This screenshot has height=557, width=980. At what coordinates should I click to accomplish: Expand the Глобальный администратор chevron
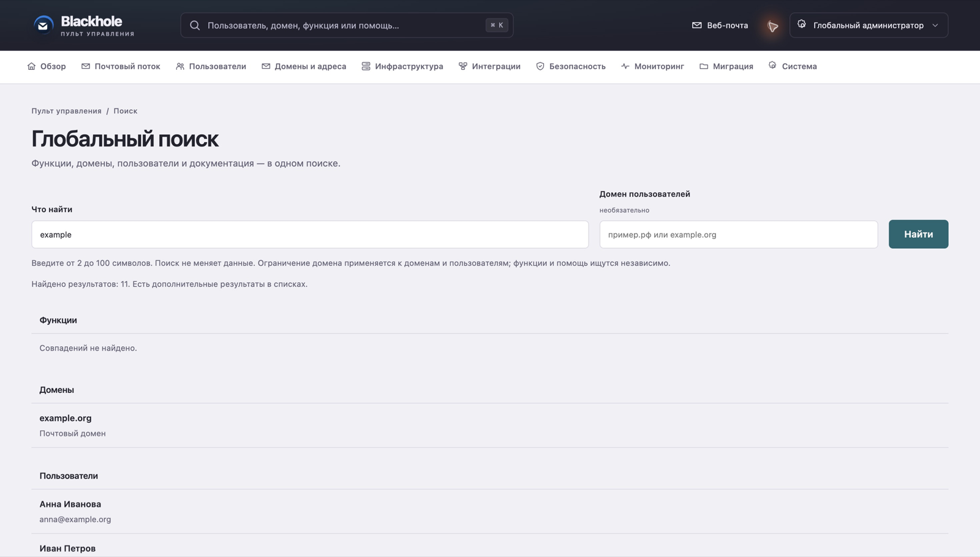[935, 25]
